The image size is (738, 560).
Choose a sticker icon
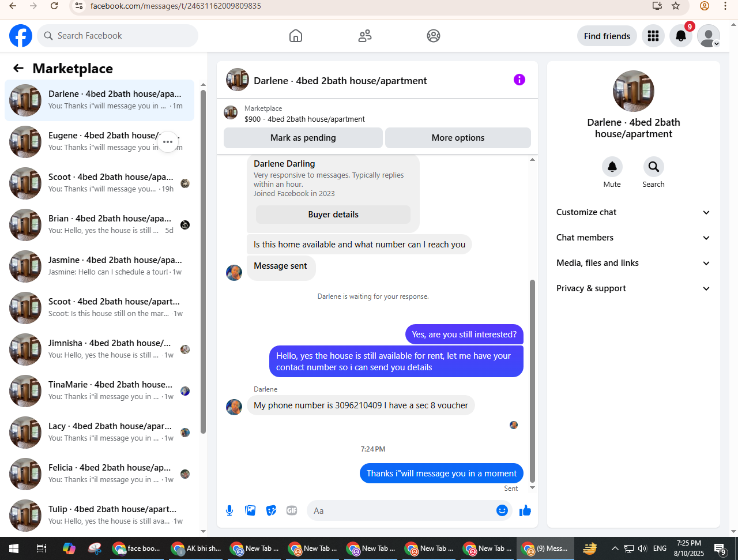(271, 510)
